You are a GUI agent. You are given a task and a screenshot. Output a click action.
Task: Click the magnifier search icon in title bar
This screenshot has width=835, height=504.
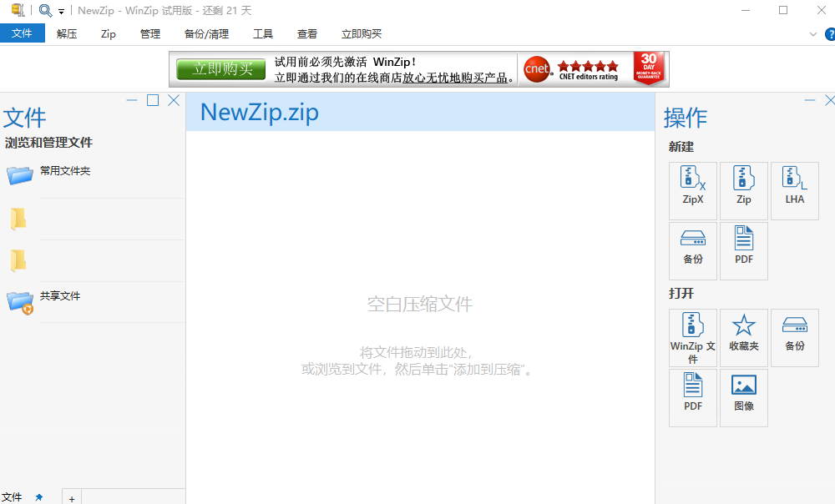(45, 10)
